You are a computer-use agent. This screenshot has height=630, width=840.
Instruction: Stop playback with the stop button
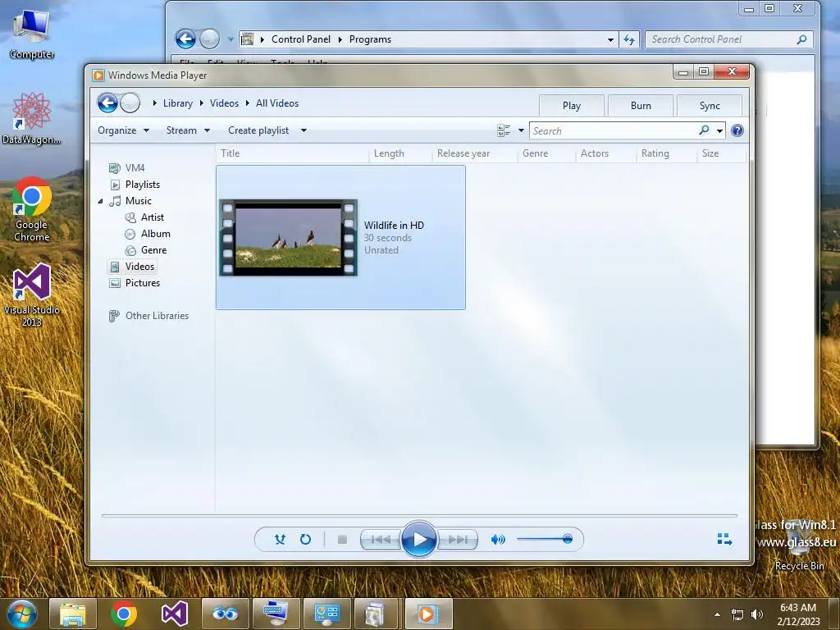click(342, 540)
